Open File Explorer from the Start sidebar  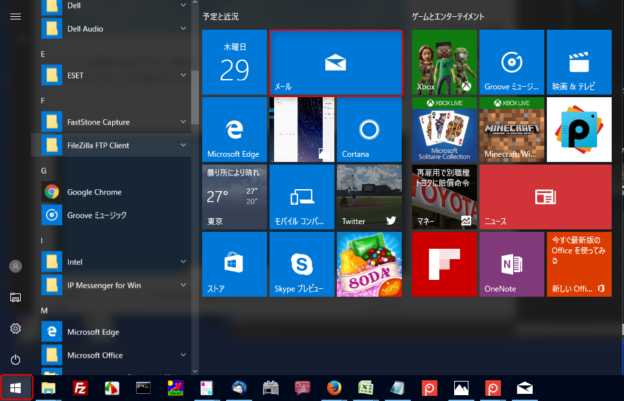[16, 297]
